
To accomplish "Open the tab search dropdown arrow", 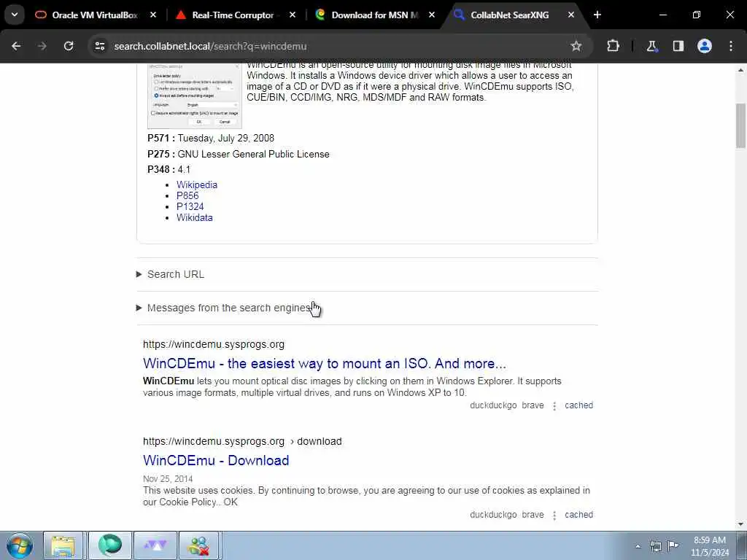I will 15,15.
